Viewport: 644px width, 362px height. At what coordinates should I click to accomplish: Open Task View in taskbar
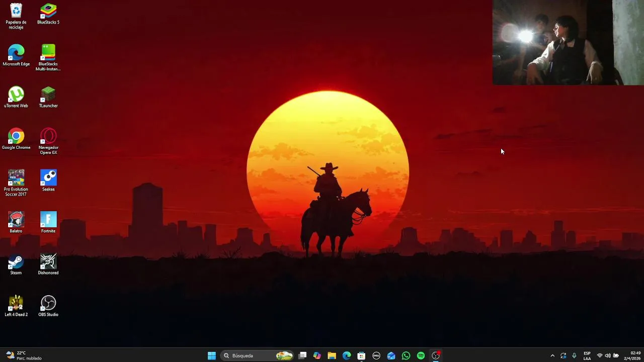(302, 355)
